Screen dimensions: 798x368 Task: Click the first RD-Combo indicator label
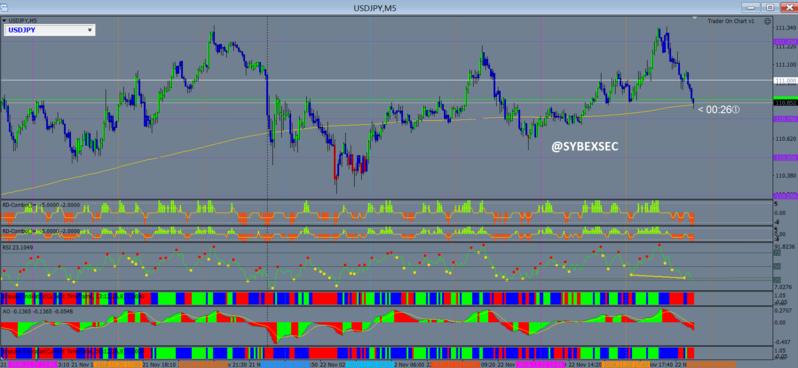[x=41, y=205]
